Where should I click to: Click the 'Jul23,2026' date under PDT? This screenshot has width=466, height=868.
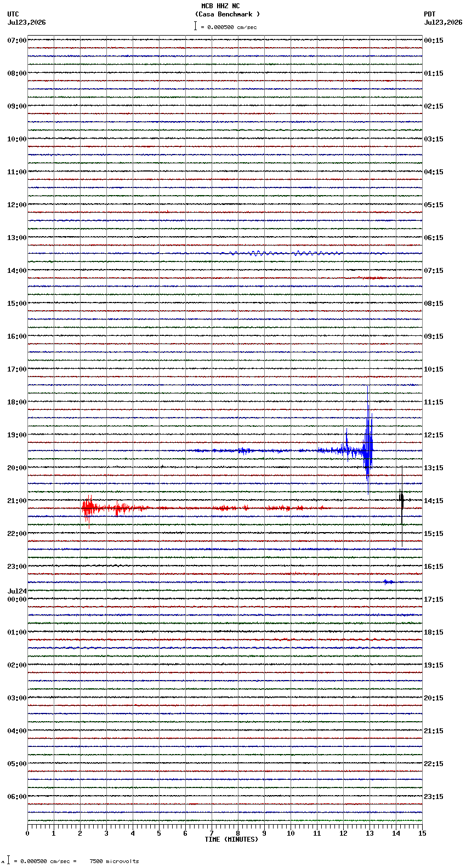tap(443, 22)
